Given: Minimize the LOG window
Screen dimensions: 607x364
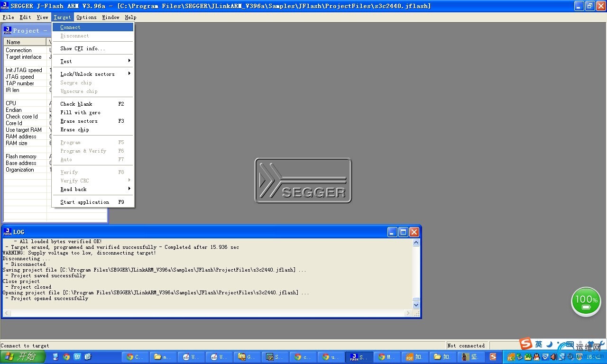Looking at the screenshot, I should click(x=392, y=232).
